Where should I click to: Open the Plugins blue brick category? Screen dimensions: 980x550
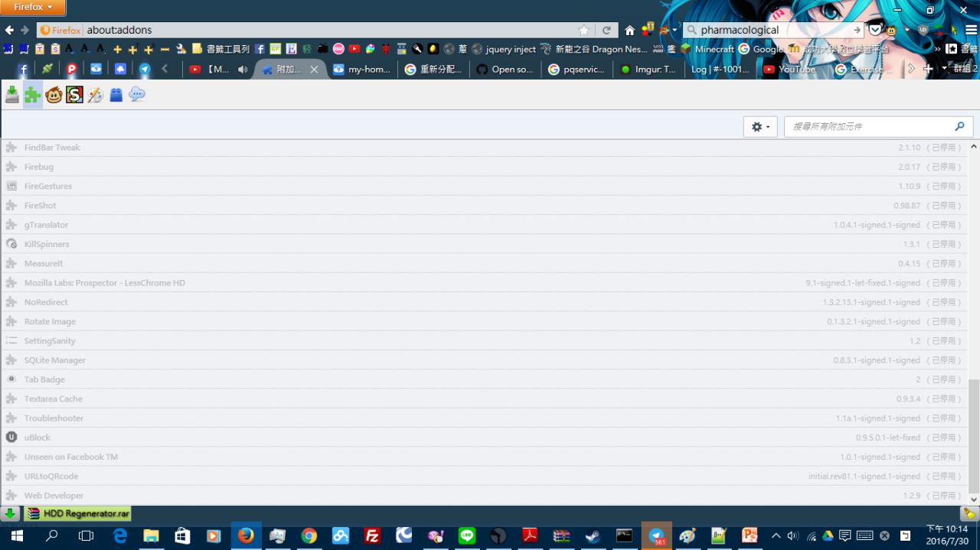click(116, 95)
